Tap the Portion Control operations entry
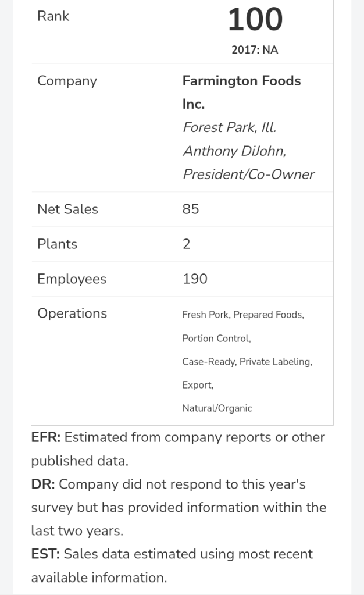This screenshot has width=364, height=595. tap(216, 339)
